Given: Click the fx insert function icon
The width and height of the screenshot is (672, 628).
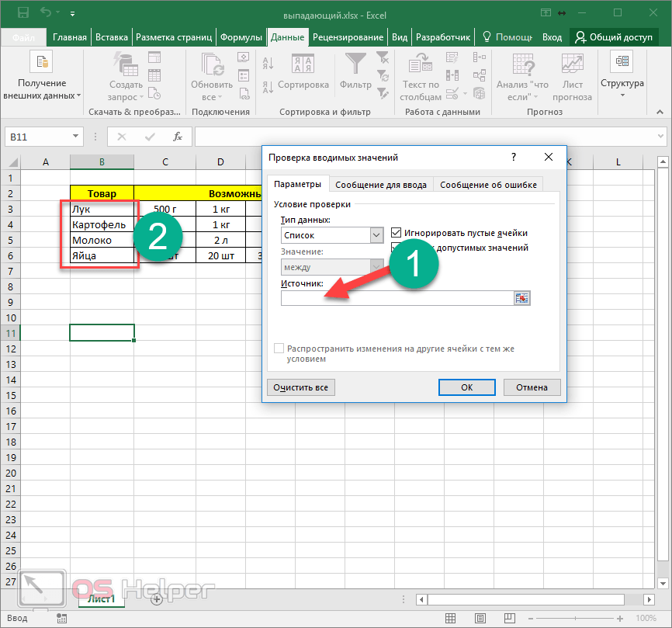Looking at the screenshot, I should (x=178, y=137).
